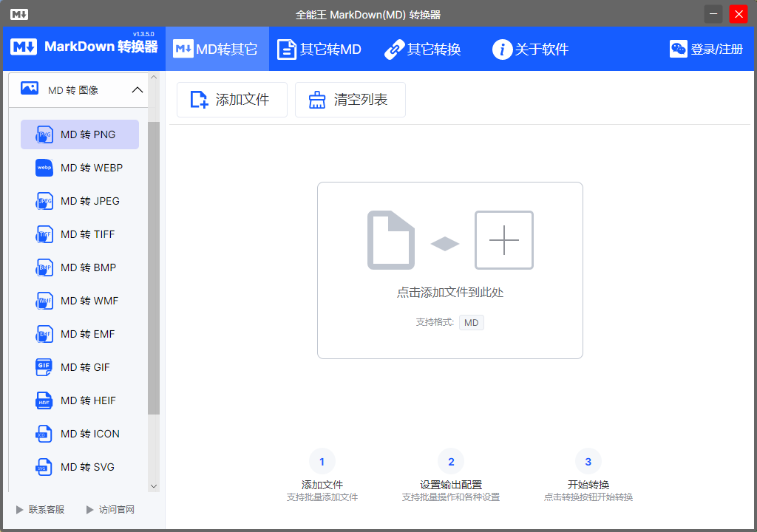Switch to the 其它转MD tab
The image size is (757, 532).
coord(319,49)
